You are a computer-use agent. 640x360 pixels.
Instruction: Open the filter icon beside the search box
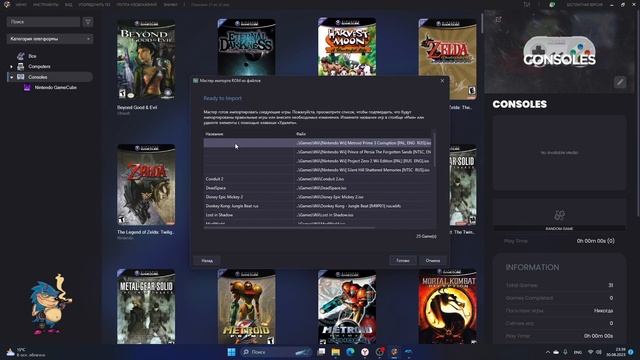coord(88,22)
